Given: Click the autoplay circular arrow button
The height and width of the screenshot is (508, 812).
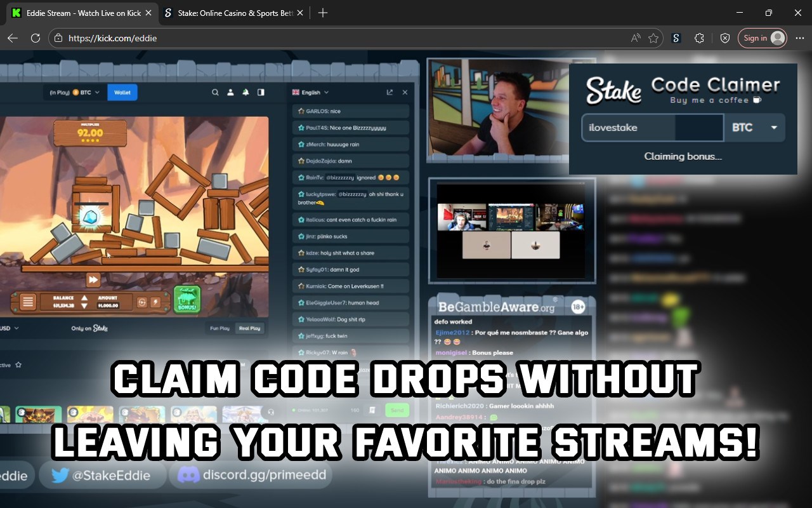Looking at the screenshot, I should pyautogui.click(x=141, y=302).
